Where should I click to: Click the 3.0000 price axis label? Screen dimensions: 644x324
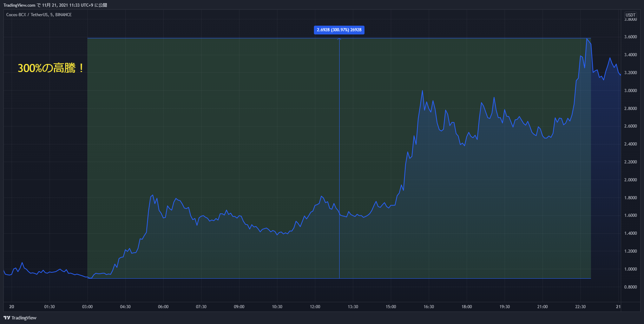(630, 91)
